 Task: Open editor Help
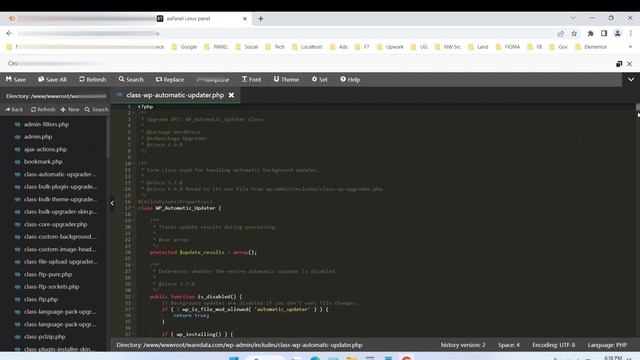(x=350, y=80)
